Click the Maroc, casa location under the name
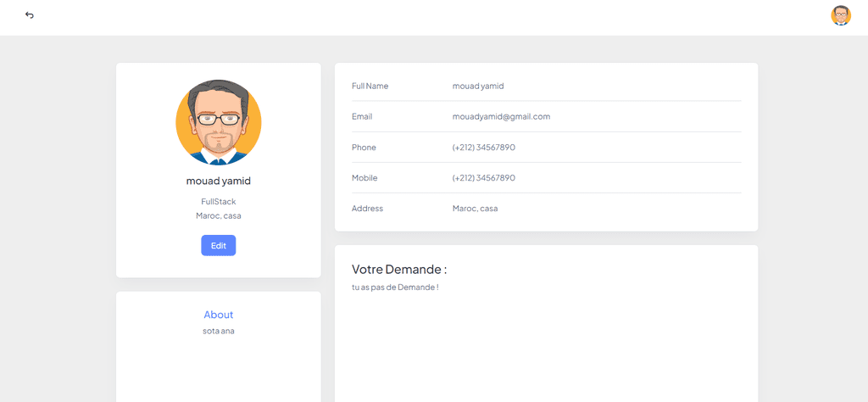 point(219,216)
